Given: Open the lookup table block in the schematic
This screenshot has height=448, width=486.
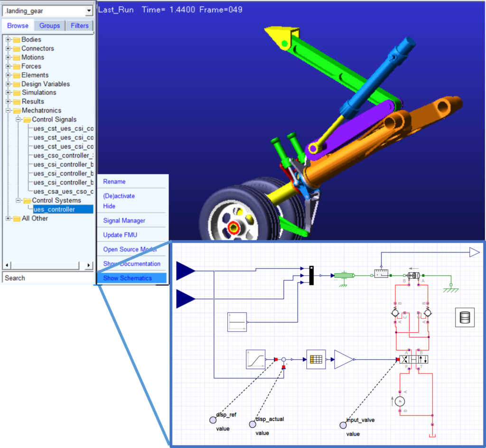Looking at the screenshot, I should pyautogui.click(x=317, y=359).
